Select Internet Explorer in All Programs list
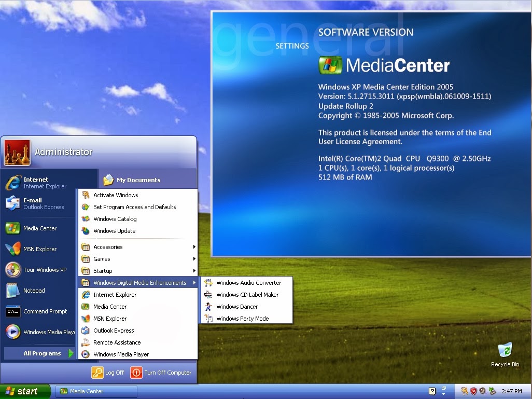Image resolution: width=532 pixels, height=399 pixels. tap(138, 294)
